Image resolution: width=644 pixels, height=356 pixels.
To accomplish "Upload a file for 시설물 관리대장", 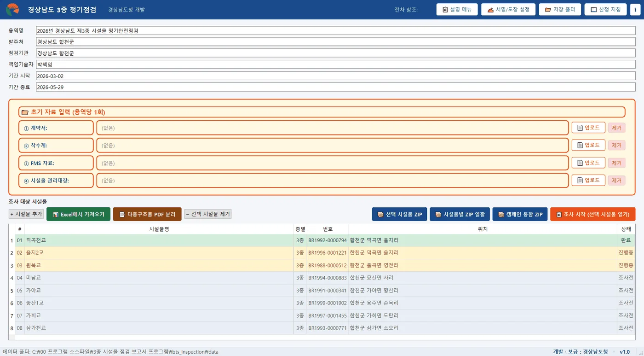I will tap(588, 180).
